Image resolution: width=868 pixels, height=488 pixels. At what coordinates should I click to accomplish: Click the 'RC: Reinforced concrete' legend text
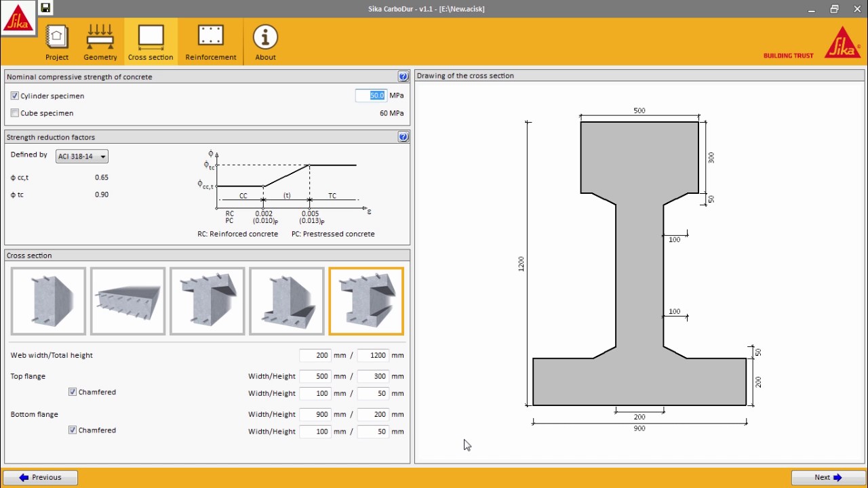237,234
